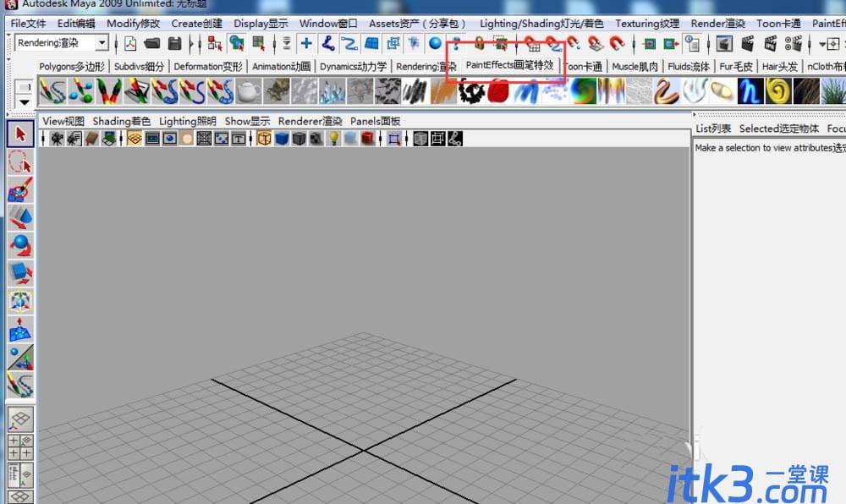846x504 pixels.
Task: Select the teapot brush preset
Action: [x=249, y=91]
